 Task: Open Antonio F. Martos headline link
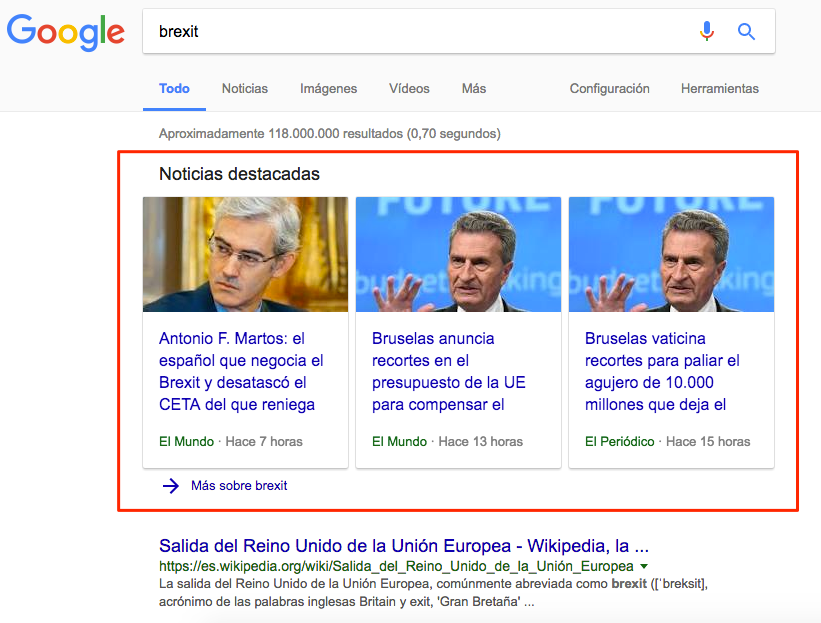tap(241, 371)
